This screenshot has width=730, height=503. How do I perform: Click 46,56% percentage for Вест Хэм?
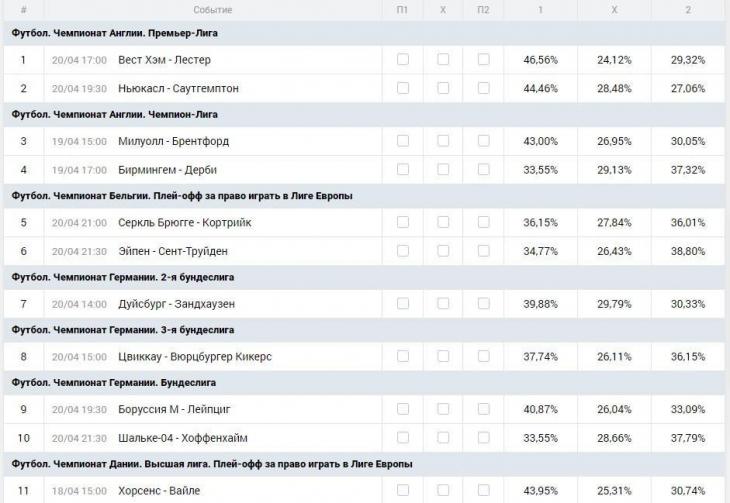(x=541, y=60)
